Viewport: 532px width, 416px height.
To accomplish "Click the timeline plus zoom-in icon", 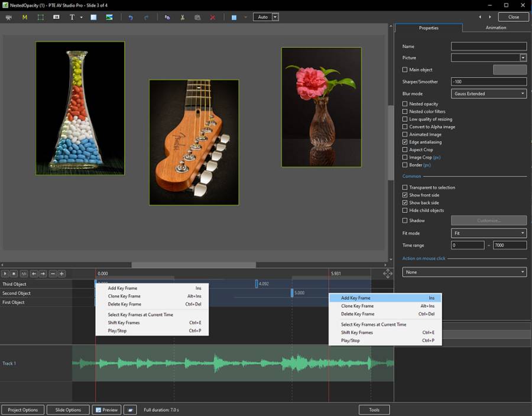I will click(61, 273).
